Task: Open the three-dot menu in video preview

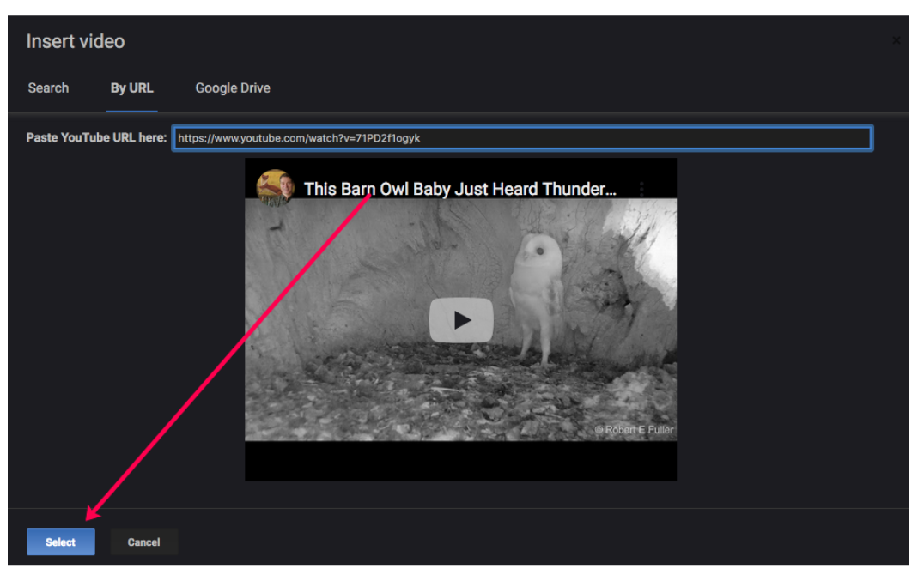Action: point(641,189)
